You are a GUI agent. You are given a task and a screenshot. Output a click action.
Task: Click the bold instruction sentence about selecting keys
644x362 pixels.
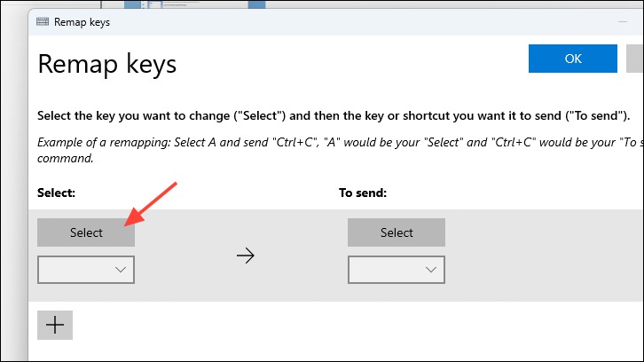click(334, 116)
